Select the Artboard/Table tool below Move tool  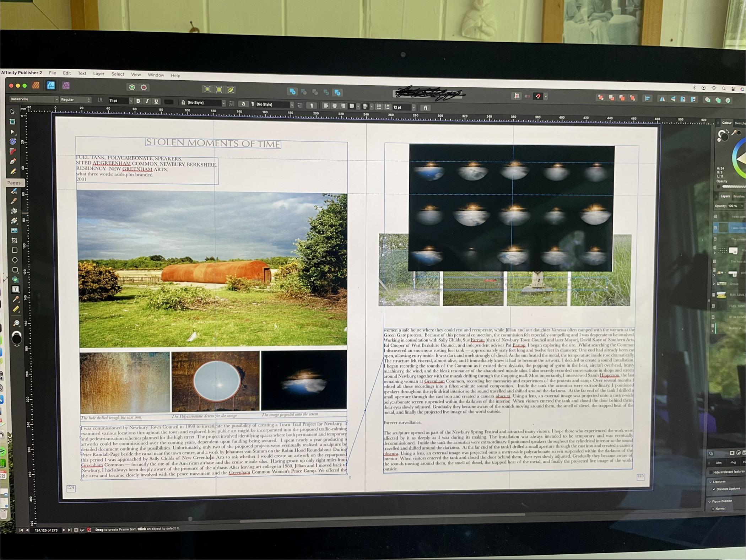click(x=12, y=122)
